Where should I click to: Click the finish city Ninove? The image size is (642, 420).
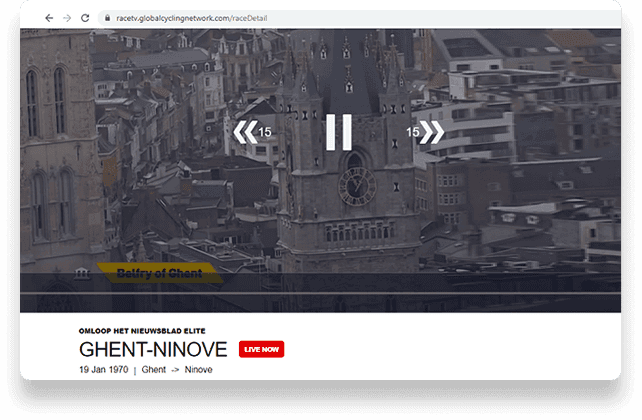pyautogui.click(x=198, y=370)
